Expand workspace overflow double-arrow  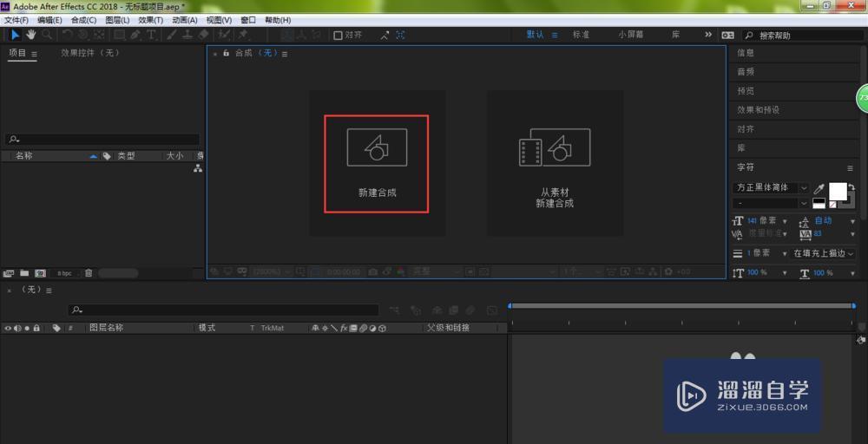point(708,35)
